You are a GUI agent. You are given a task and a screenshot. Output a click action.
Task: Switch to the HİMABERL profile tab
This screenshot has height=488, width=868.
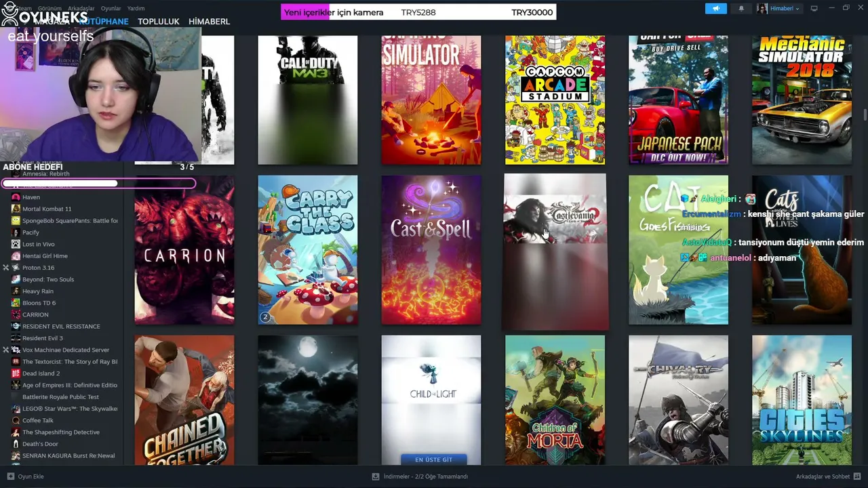tap(210, 22)
